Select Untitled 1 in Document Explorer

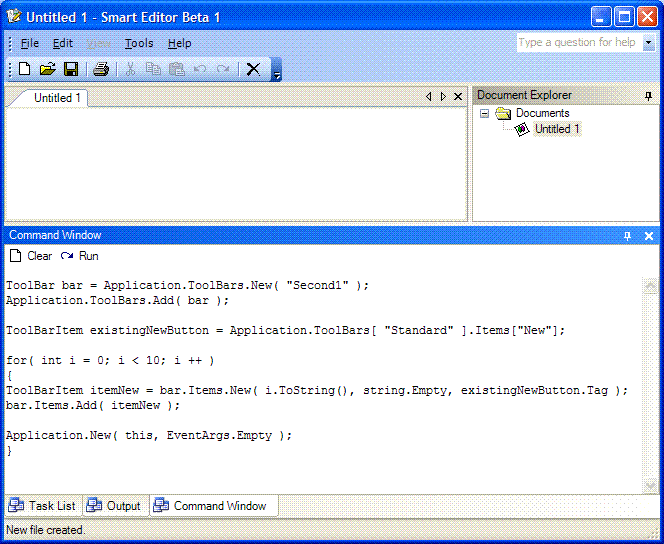(557, 129)
